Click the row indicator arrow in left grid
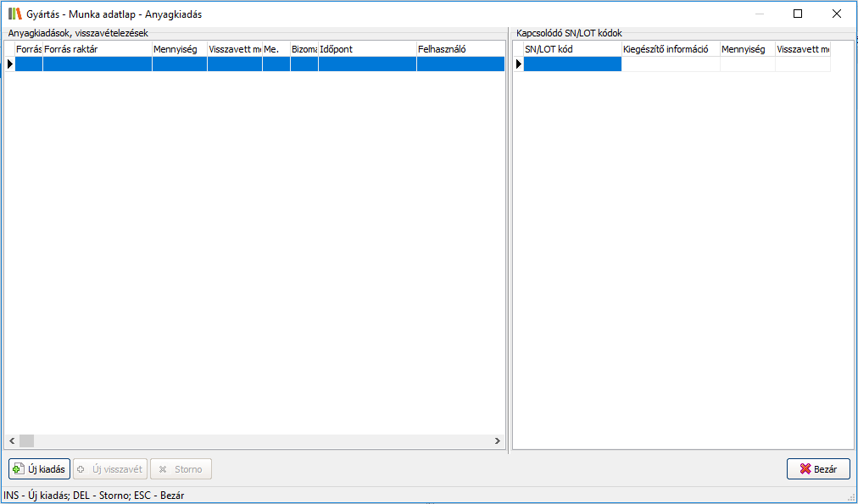Screen dimensions: 858x504 tap(10, 64)
